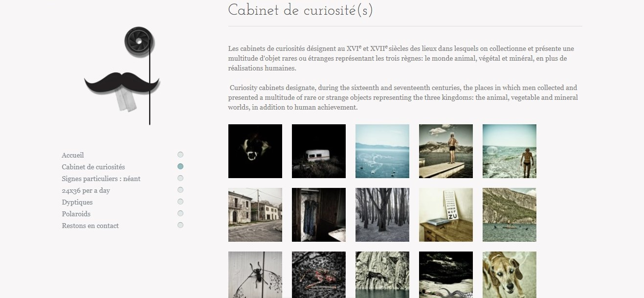Open the growling dog photo thumbnail
Screen dimensions: 644x298
point(255,151)
